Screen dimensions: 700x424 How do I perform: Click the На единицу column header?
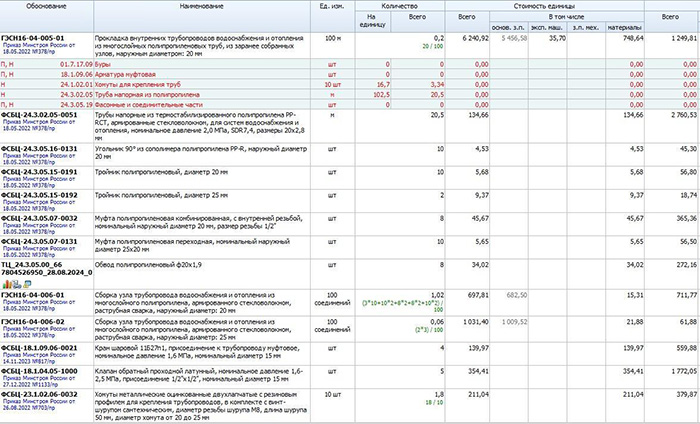pyautogui.click(x=372, y=21)
